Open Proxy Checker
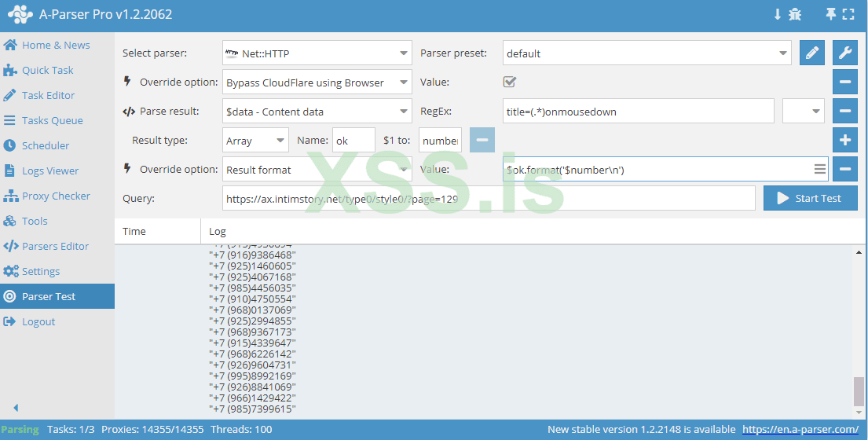This screenshot has width=868, height=440. tap(57, 196)
